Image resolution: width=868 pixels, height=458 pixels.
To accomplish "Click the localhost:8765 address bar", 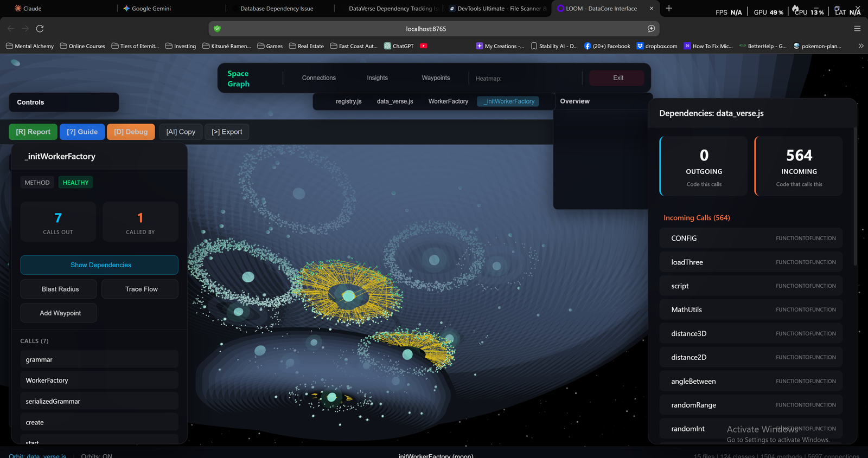I will click(x=426, y=29).
